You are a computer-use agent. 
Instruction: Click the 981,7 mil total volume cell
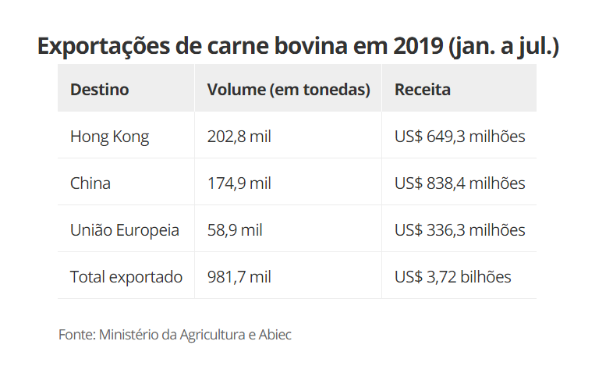pyautogui.click(x=239, y=277)
